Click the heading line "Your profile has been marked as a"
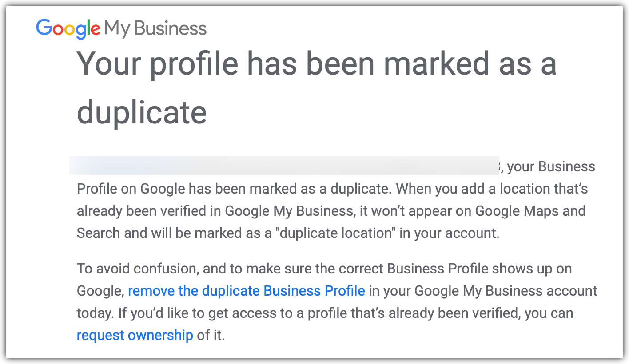Screen dimensions: 629x364 click(317, 63)
